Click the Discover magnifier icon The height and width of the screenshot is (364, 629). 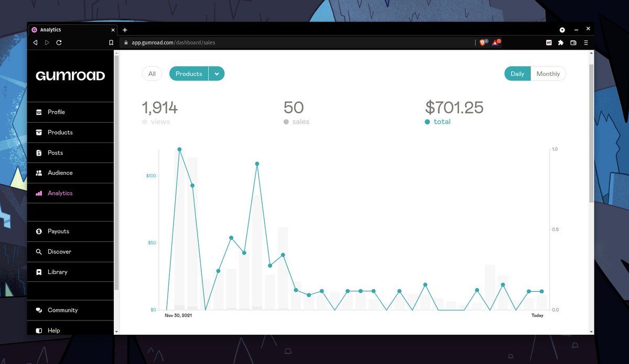click(39, 252)
